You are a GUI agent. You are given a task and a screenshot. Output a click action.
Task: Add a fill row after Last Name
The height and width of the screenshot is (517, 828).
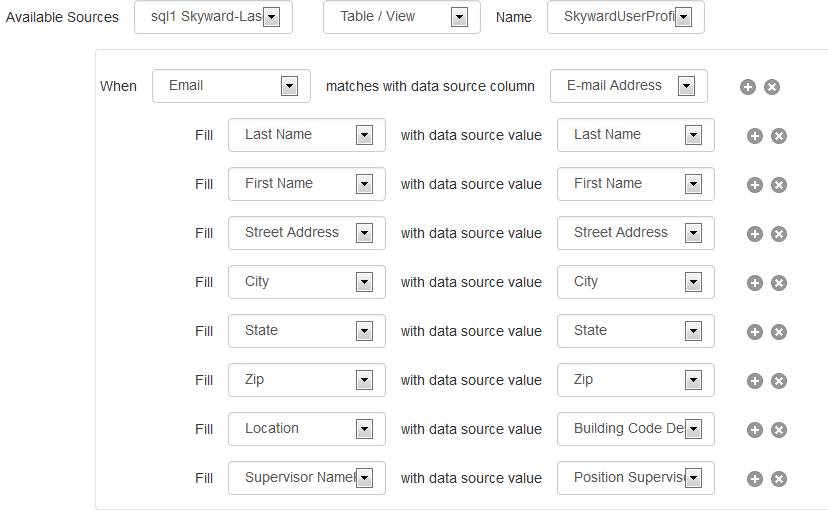(x=755, y=136)
